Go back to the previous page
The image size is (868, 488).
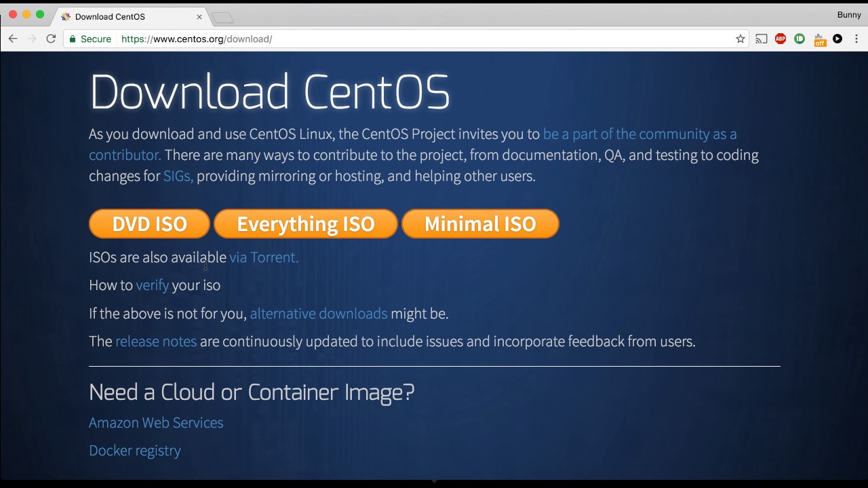pyautogui.click(x=13, y=39)
